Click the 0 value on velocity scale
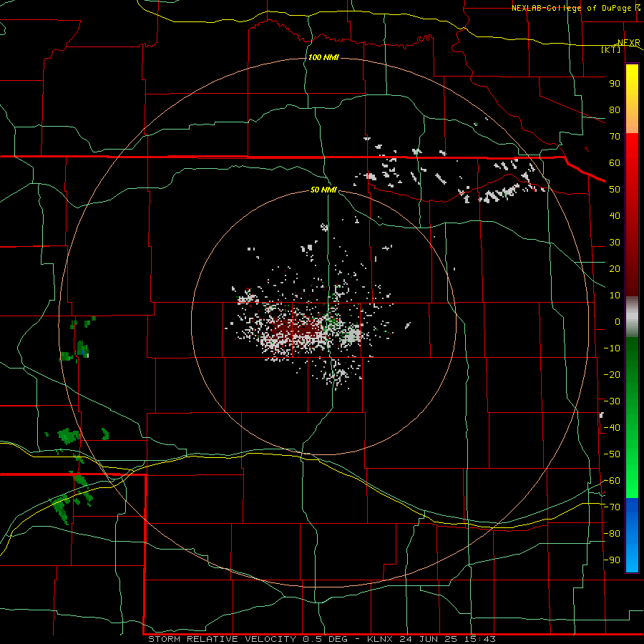Viewport: 644px width, 644px height. [x=618, y=322]
